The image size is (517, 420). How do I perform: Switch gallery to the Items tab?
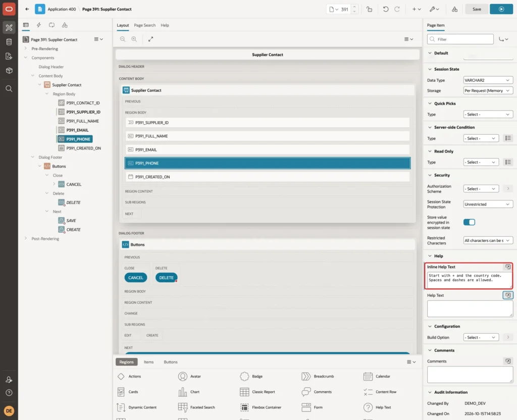[149, 362]
